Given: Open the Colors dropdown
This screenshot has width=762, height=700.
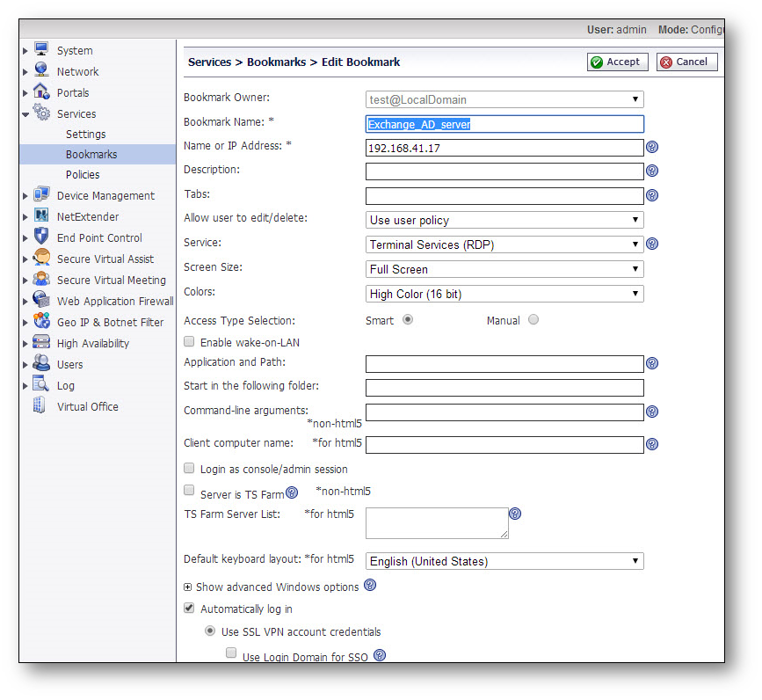Looking at the screenshot, I should [504, 294].
